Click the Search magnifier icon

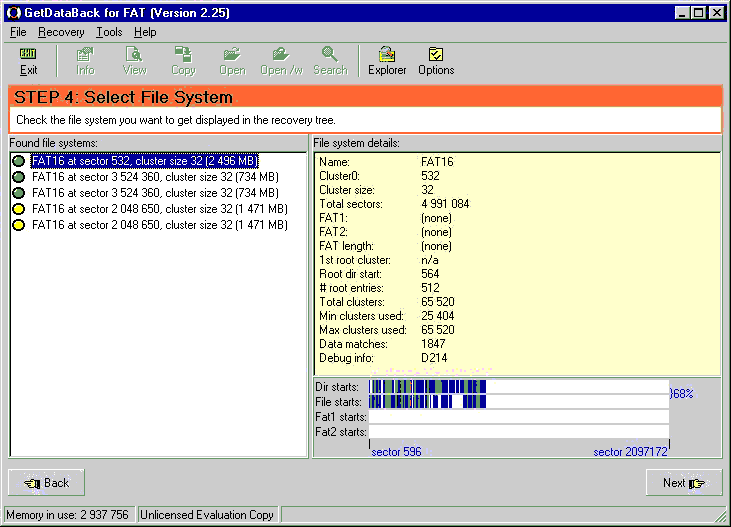[x=330, y=54]
